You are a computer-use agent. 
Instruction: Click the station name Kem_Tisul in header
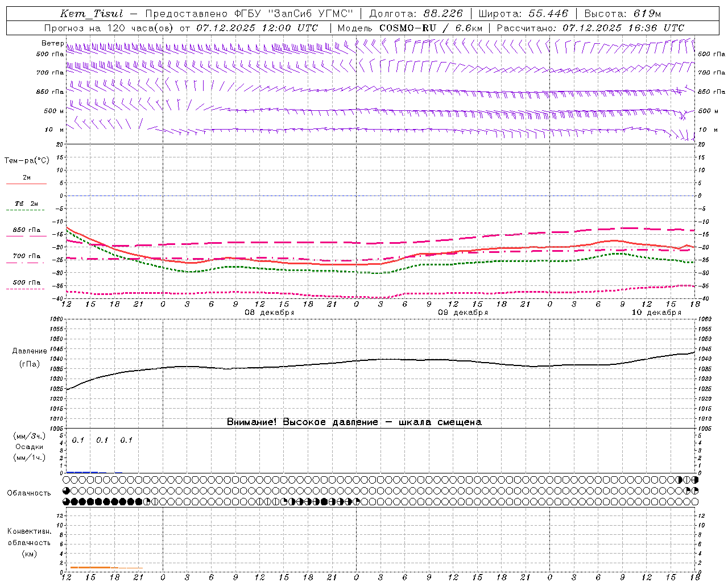(x=92, y=14)
